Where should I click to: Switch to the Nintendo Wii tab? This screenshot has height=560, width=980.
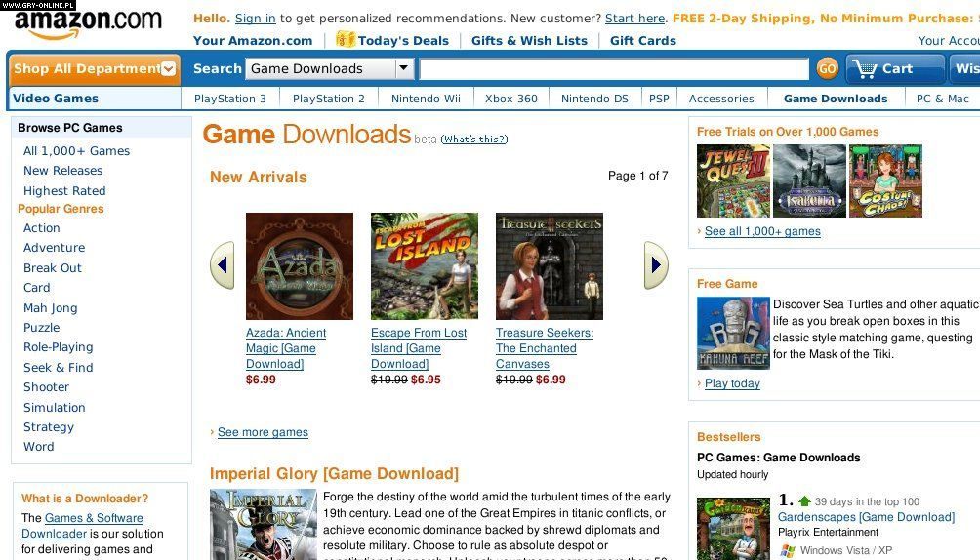(x=426, y=99)
